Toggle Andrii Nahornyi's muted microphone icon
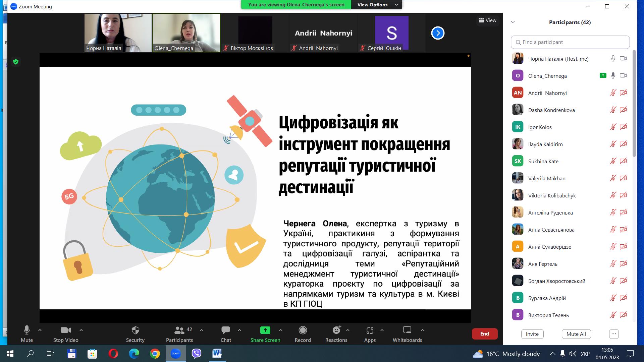This screenshot has height=362, width=644. pos(613,93)
